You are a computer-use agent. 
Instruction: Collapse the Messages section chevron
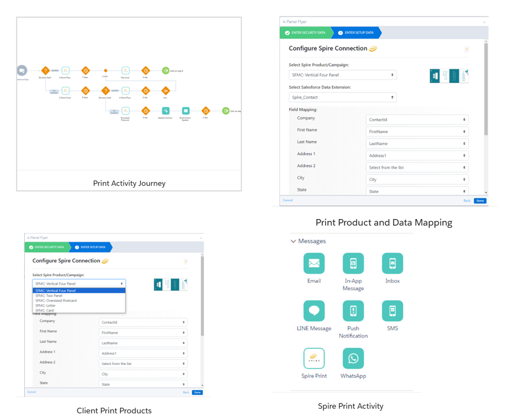(293, 241)
